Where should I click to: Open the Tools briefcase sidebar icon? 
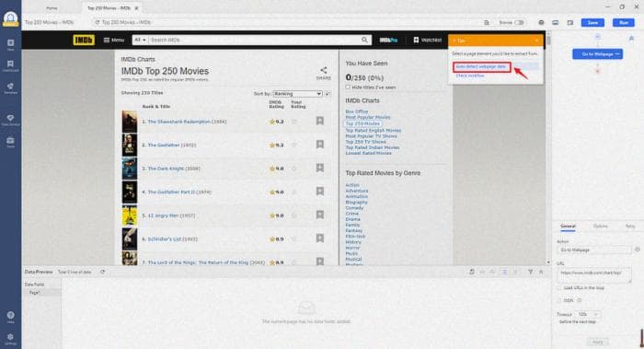(x=11, y=142)
